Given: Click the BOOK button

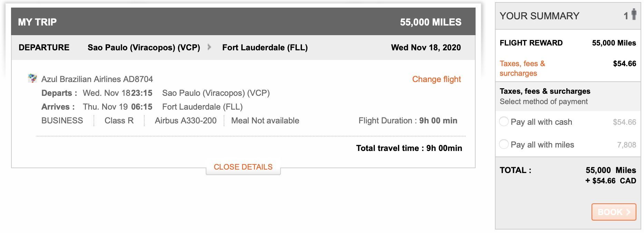Looking at the screenshot, I should pos(614,212).
